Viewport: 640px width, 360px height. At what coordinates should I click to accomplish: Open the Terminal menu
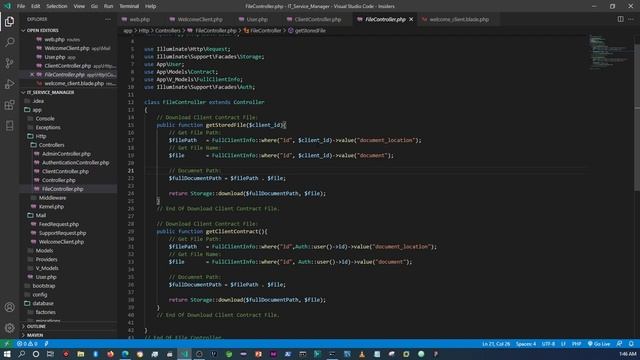[x=129, y=6]
